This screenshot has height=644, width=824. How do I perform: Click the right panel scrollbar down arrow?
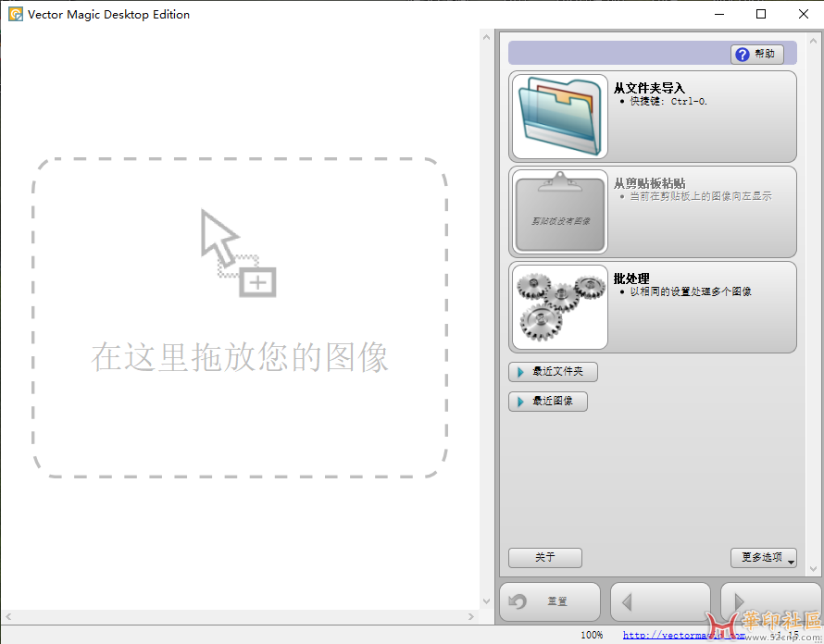tap(814, 569)
